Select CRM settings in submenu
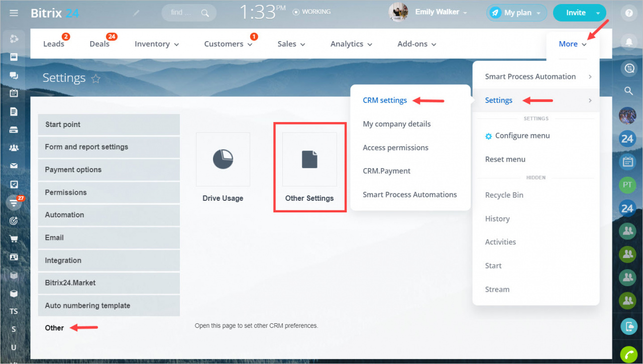This screenshot has width=643, height=364. point(385,100)
